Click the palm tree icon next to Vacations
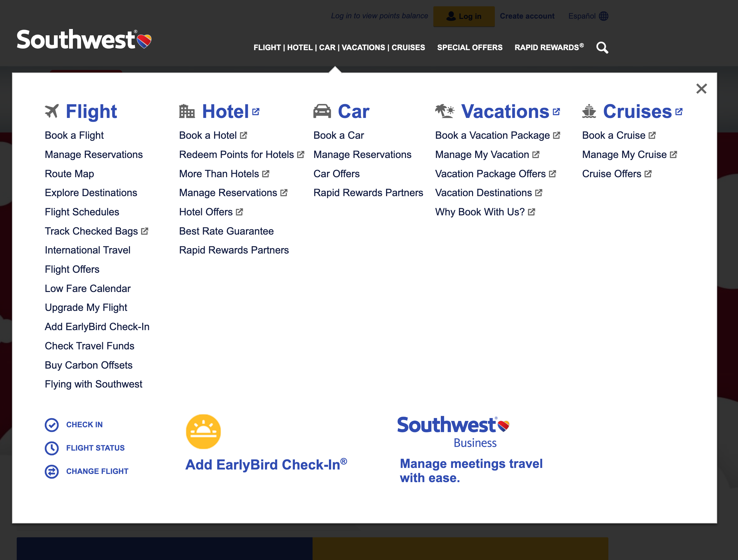Image resolution: width=738 pixels, height=560 pixels. 444,111
